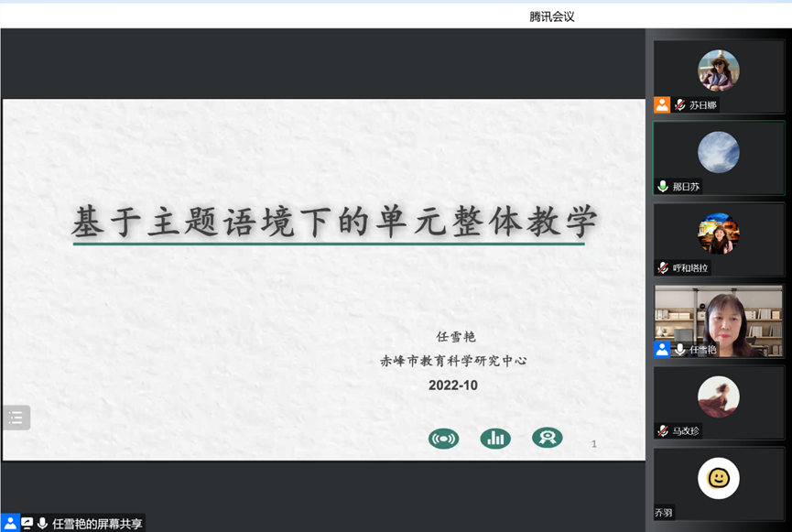Select 任雪艳's live video tile
This screenshot has height=532, width=792.
pos(719,320)
